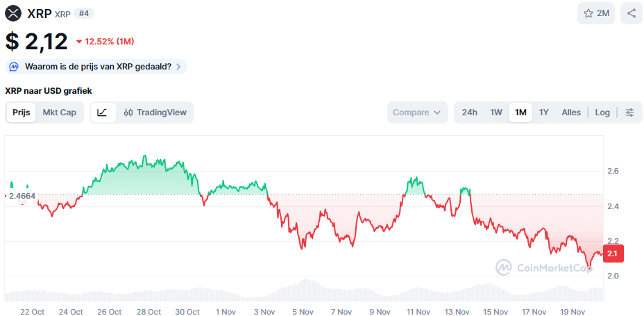Click the 2.4664 baseline price label
This screenshot has height=316, width=644.
[x=22, y=196]
